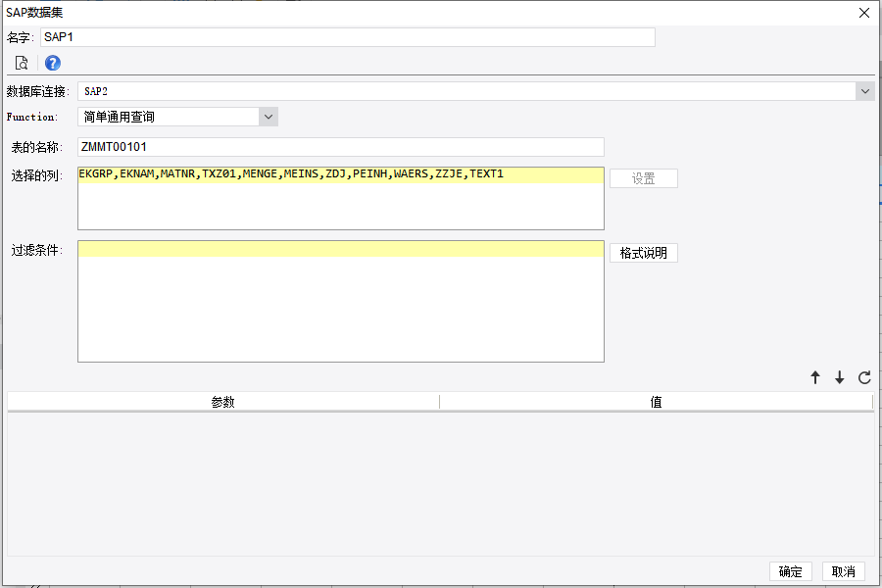Open the blue help icon
Screen dimensions: 882x588
[x=53, y=63]
